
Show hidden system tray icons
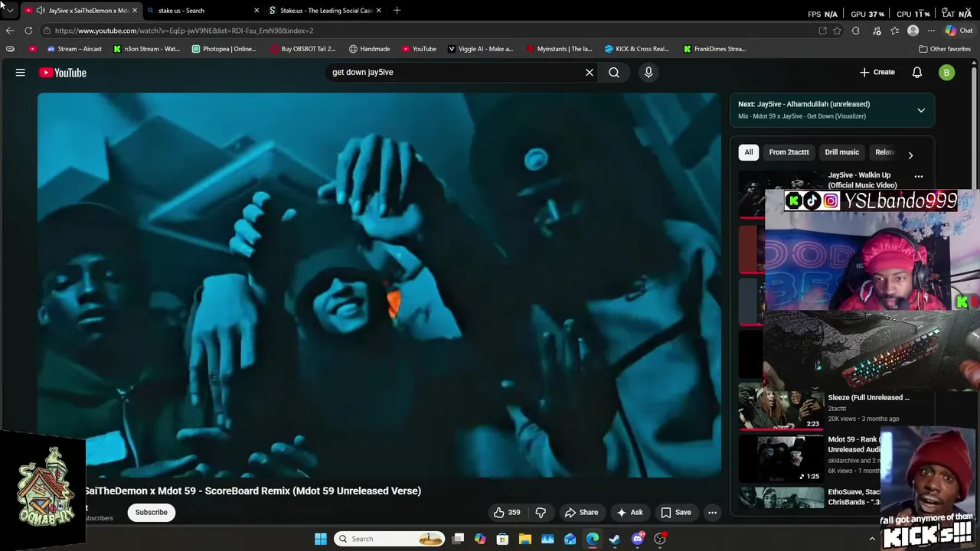click(x=871, y=539)
